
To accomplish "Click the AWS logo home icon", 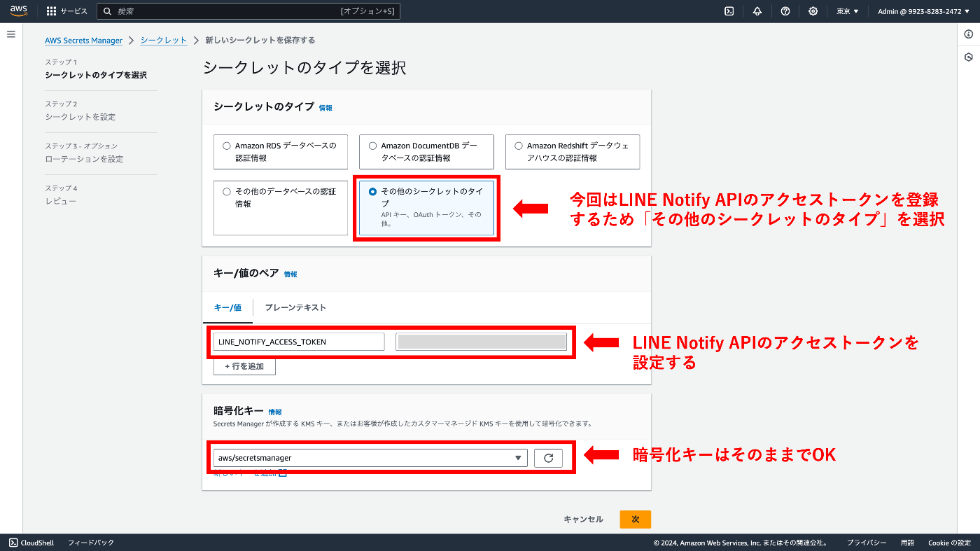I will pos(18,11).
